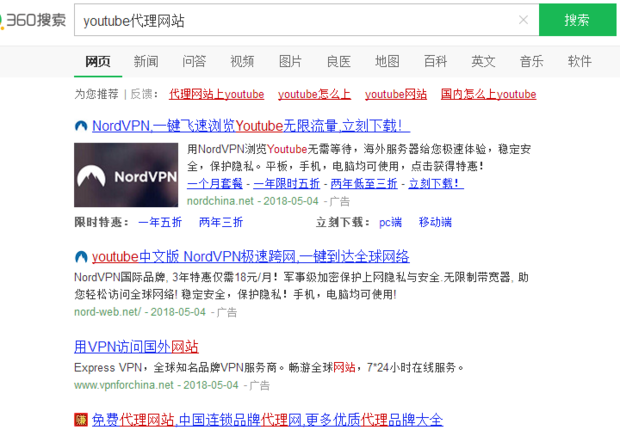Select the 百科 tab

[x=435, y=61]
